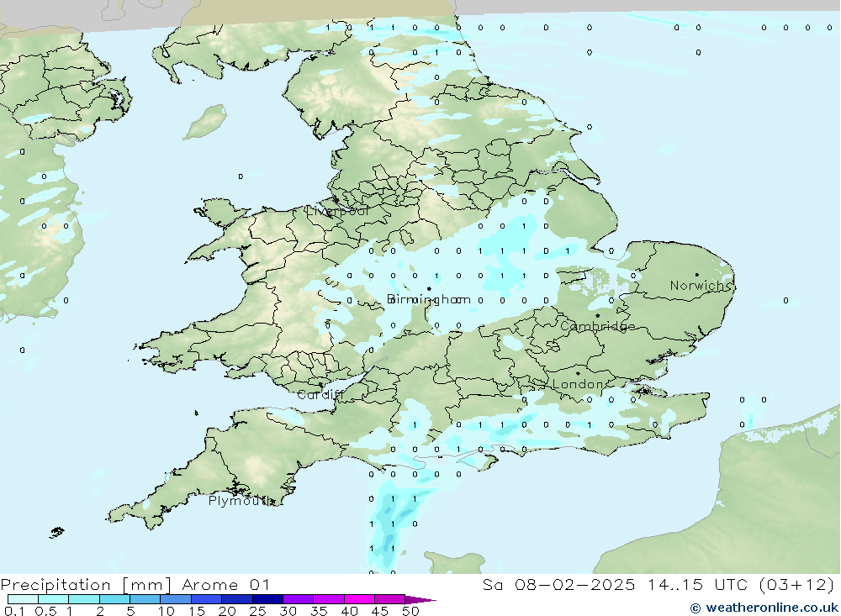841x616 pixels.
Task: Click the Plymouth city label
Action: (241, 501)
